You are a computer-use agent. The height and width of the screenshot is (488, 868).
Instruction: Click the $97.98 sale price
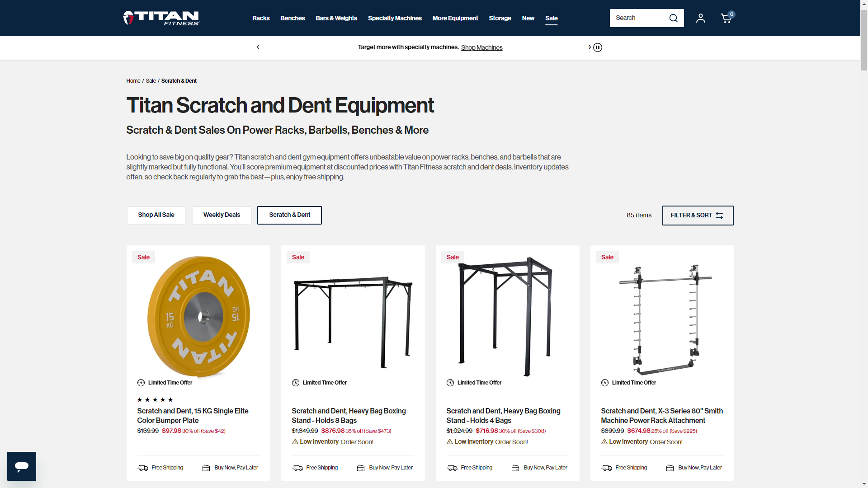click(x=171, y=431)
